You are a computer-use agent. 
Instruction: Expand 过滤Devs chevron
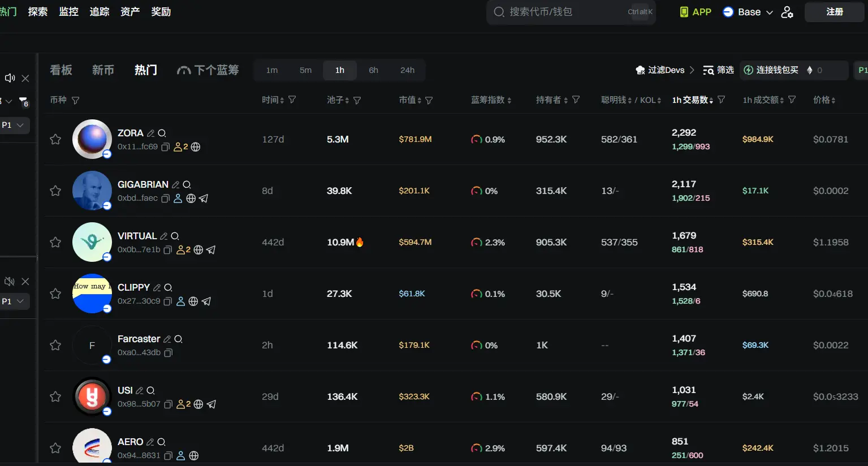pos(692,70)
